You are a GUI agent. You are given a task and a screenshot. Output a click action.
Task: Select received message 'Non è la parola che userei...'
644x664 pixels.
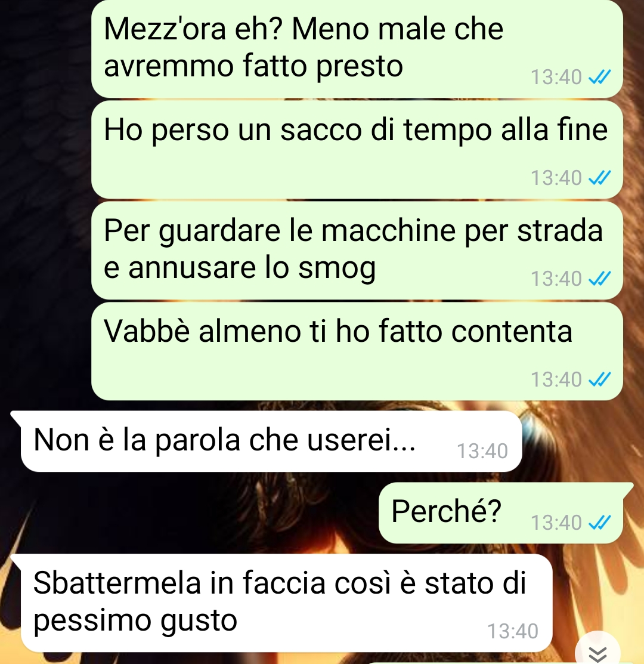271,441
